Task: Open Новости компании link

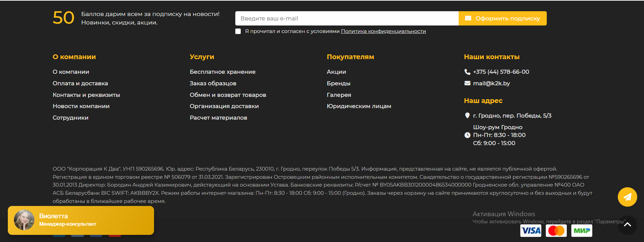Action: [x=81, y=106]
